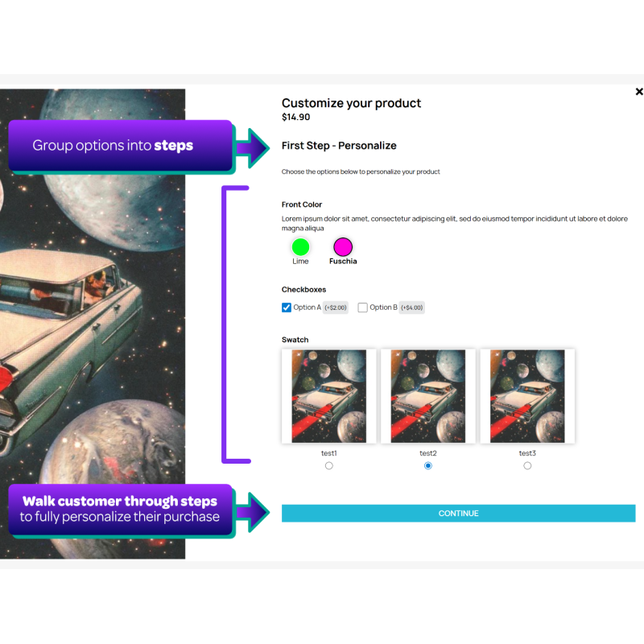Uncheck the Option A checkbox
Image resolution: width=644 pixels, height=644 pixels.
point(287,308)
